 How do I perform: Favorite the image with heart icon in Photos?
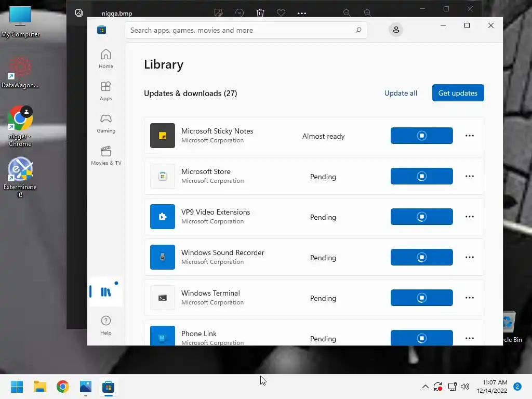(x=281, y=13)
